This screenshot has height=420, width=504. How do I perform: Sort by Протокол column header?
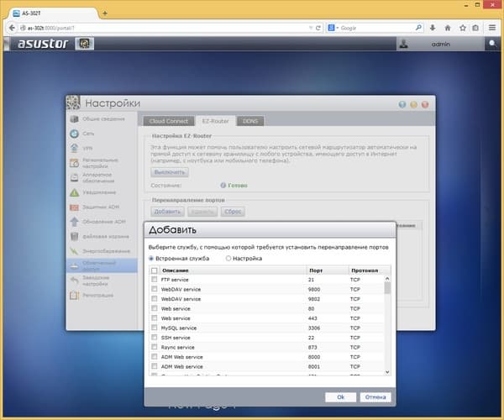(370, 270)
